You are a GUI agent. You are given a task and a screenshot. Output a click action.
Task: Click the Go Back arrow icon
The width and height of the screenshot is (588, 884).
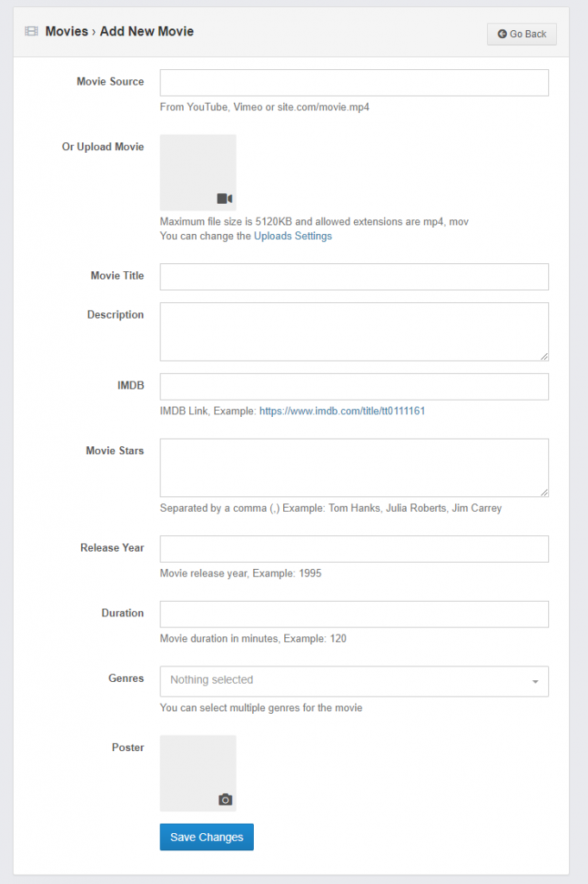tap(502, 34)
